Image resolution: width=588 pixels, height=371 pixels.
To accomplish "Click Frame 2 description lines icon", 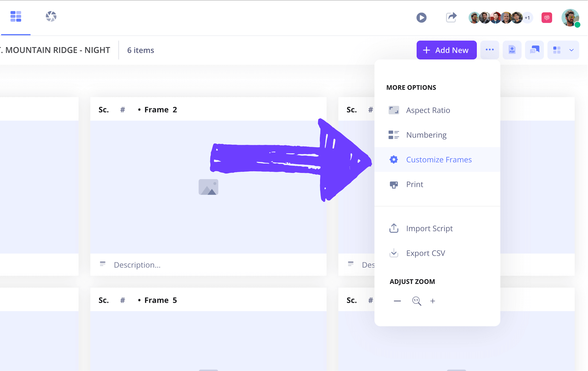I will pyautogui.click(x=103, y=264).
